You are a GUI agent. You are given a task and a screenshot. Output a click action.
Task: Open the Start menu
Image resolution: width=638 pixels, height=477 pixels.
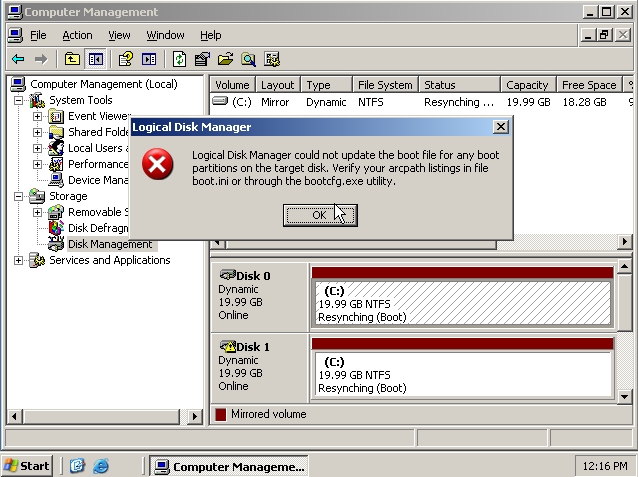click(27, 465)
